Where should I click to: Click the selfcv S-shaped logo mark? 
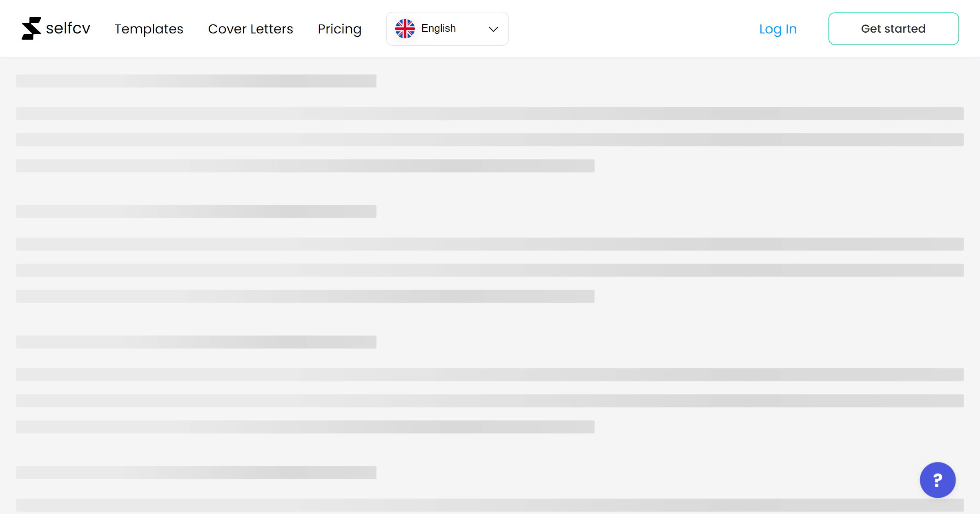coord(31,29)
